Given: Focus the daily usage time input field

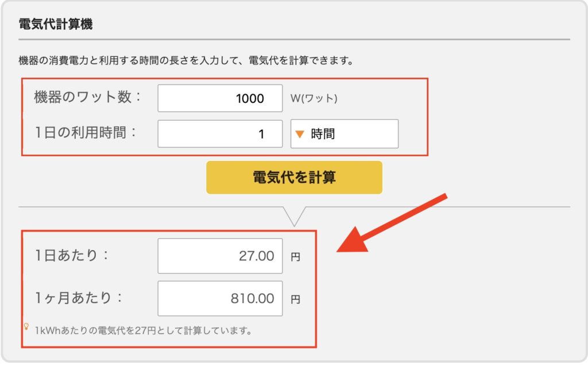Looking at the screenshot, I should (x=220, y=134).
